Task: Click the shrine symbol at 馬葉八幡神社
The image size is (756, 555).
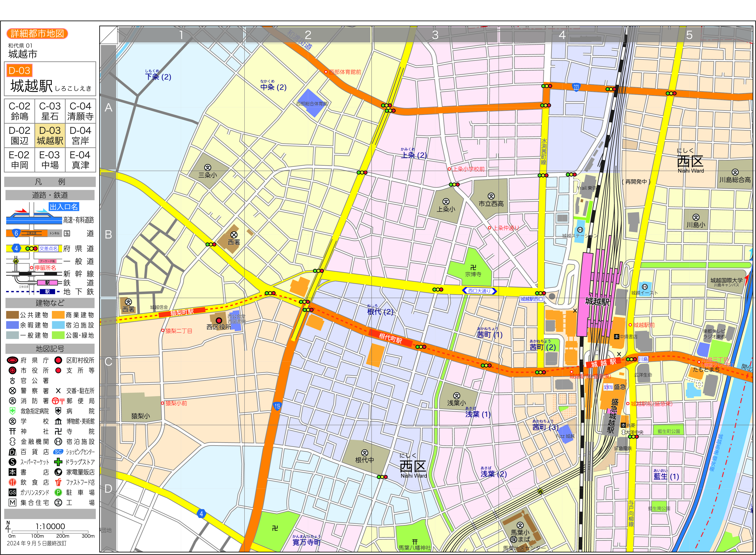Action: tap(415, 542)
